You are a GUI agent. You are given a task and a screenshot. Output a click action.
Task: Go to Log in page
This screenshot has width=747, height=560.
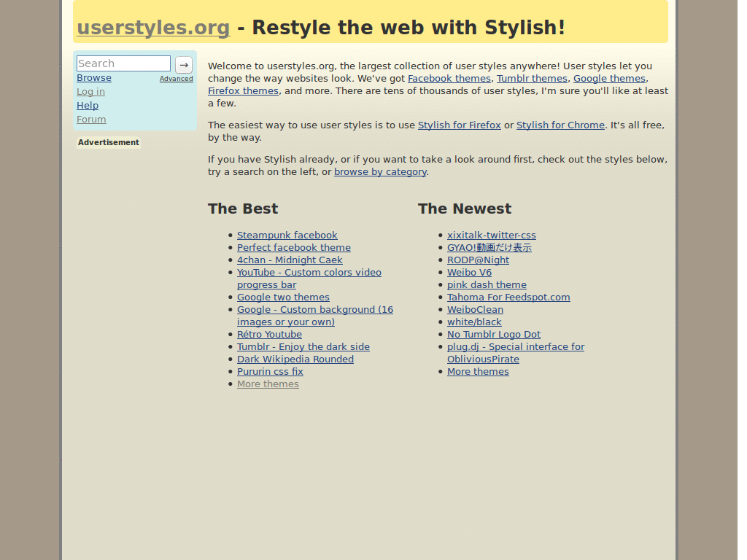[90, 91]
